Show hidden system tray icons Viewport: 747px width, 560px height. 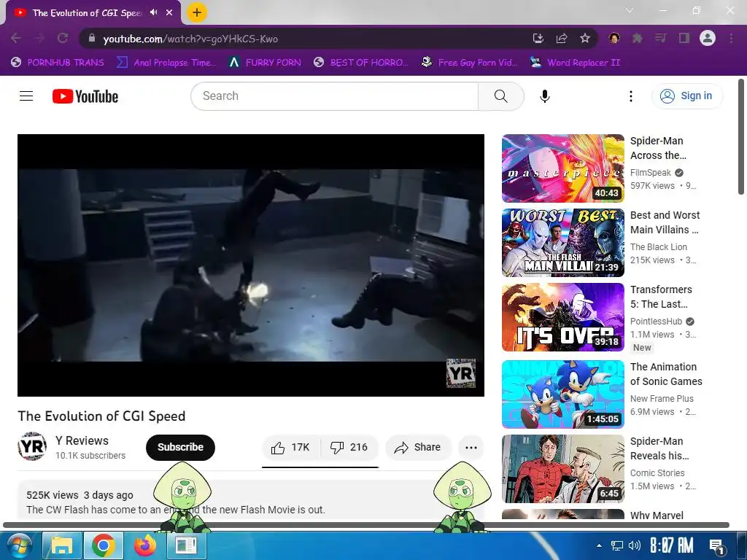[x=600, y=545]
